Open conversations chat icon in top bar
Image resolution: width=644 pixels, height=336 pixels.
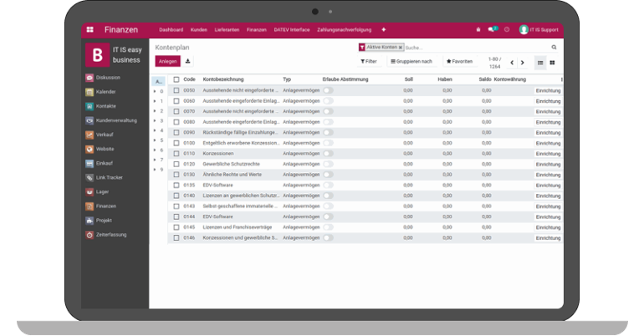[x=492, y=29]
